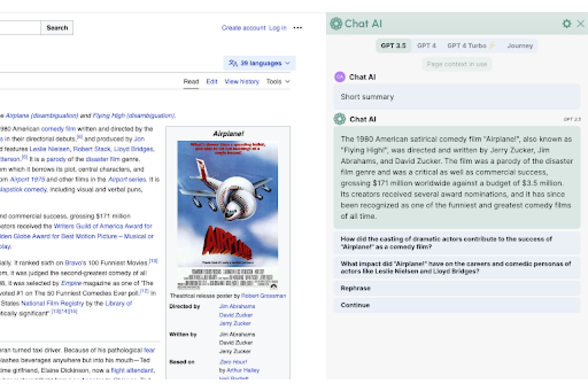Open the Airplane (disambiguation) link
This screenshot has height=392, width=588.
point(42,116)
